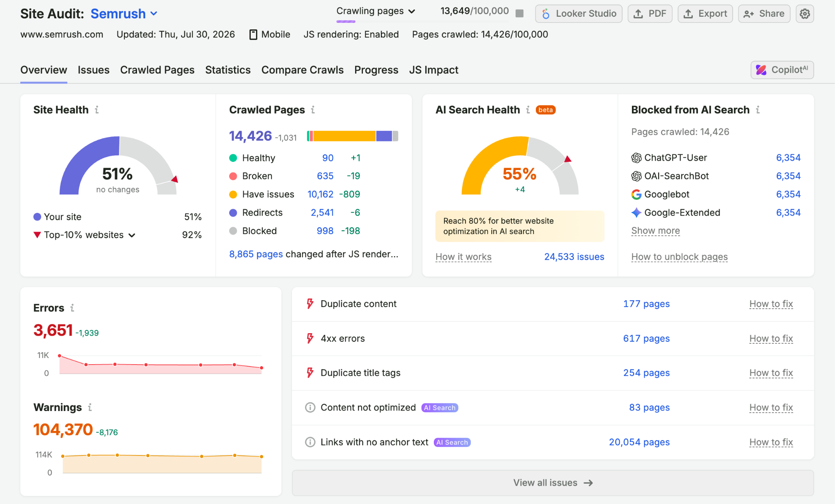835x504 pixels.
Task: Click the AI Search Health gauge
Action: [520, 166]
